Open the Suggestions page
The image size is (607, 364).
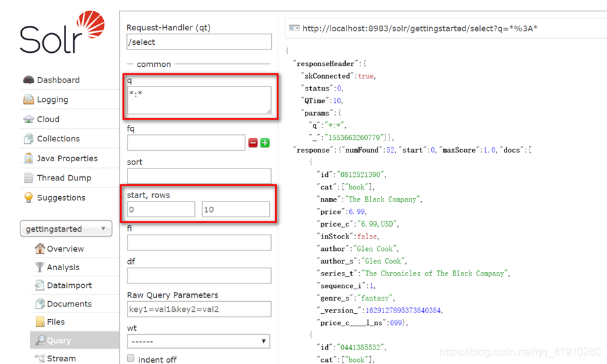(61, 198)
